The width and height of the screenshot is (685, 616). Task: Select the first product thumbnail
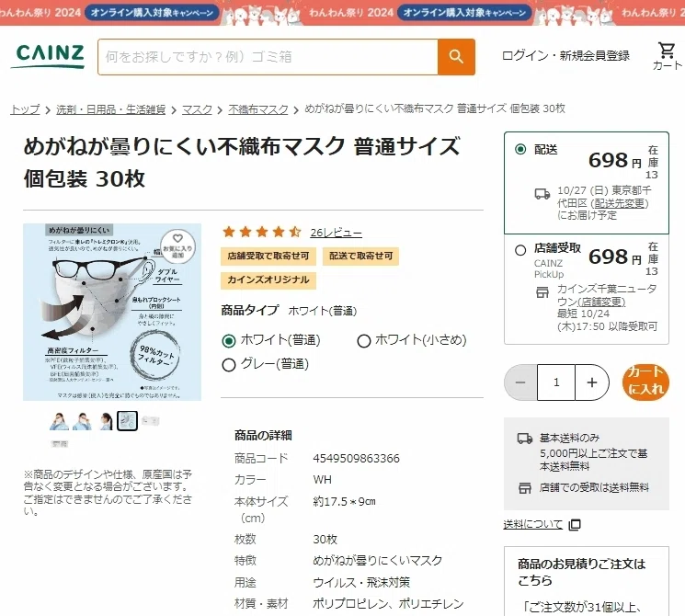coord(59,421)
